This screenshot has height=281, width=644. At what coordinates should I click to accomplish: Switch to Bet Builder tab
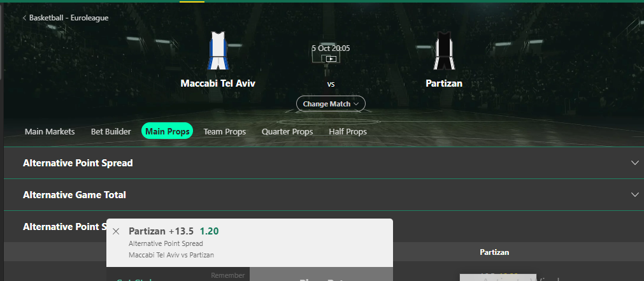(111, 132)
